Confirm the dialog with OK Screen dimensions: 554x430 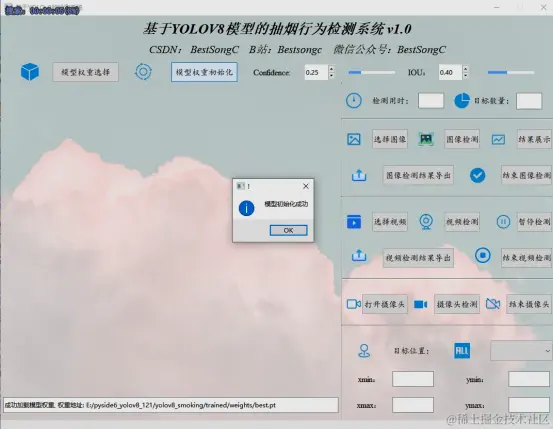click(x=288, y=230)
